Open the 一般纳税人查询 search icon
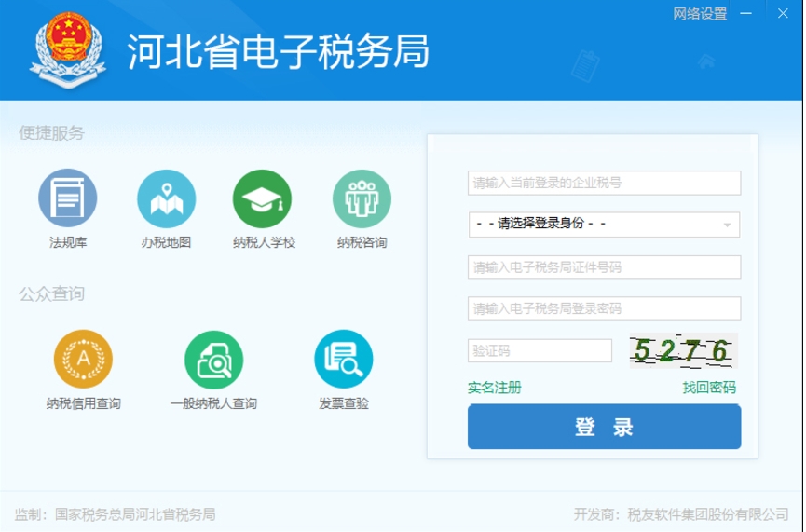 tap(213, 360)
